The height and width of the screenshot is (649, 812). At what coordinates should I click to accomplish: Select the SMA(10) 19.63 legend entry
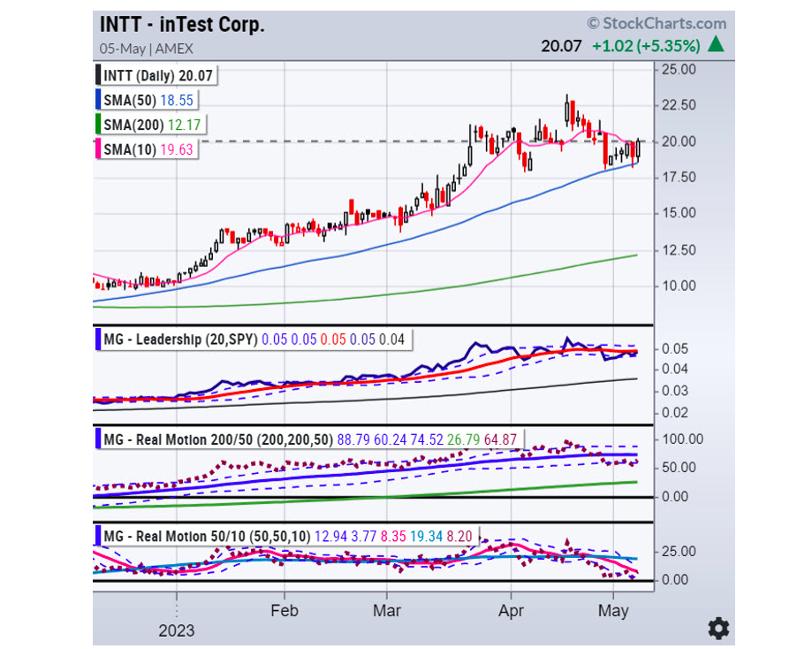(x=147, y=149)
